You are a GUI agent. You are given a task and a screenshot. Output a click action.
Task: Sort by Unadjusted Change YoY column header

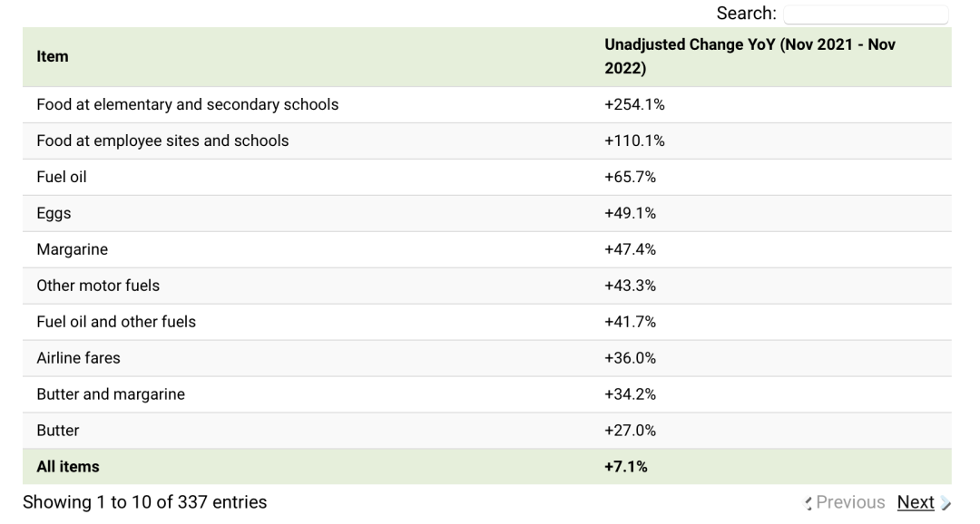750,56
